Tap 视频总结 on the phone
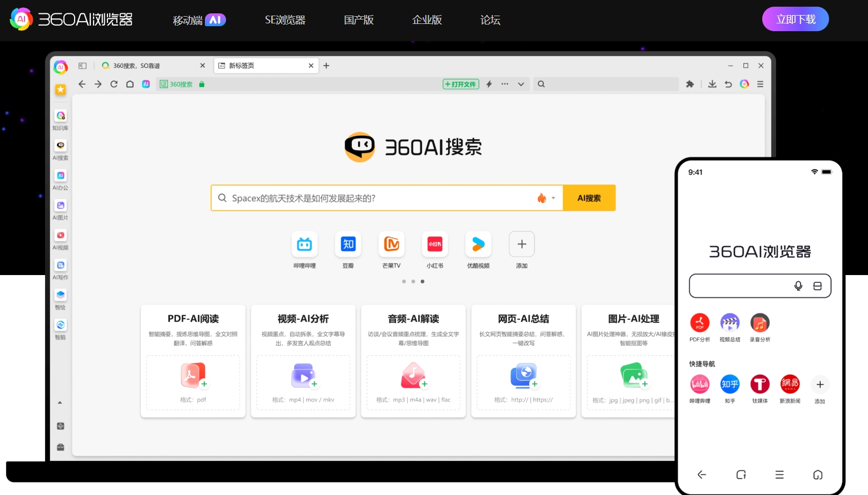The image size is (868, 495). point(730,328)
